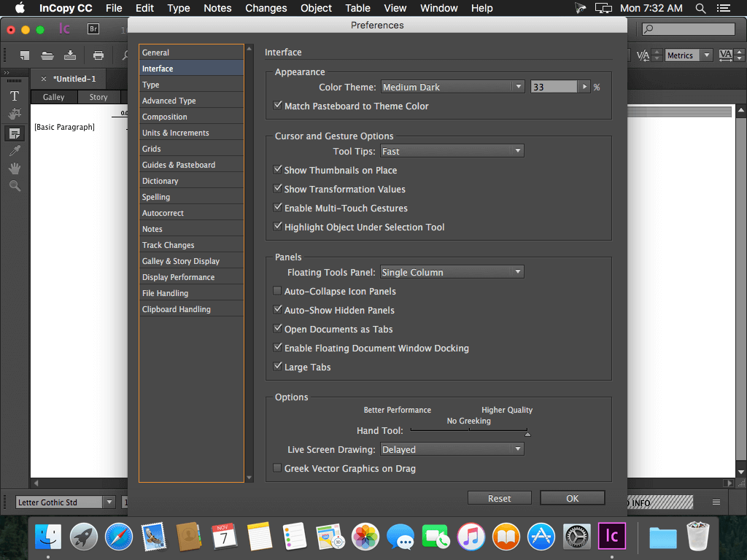
Task: Toggle Highlight Object Under Selection Tool
Action: click(x=277, y=227)
